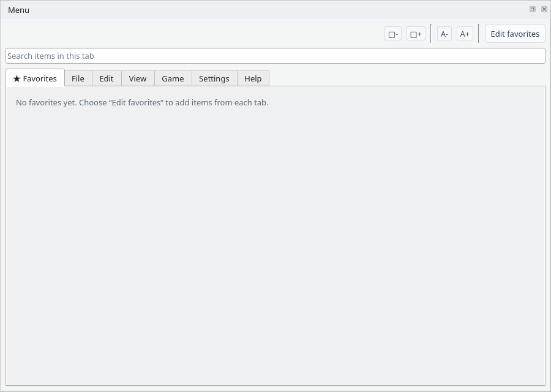Focus the Search items in this tab field
Image resolution: width=551 pixels, height=392 pixels.
pyautogui.click(x=275, y=56)
